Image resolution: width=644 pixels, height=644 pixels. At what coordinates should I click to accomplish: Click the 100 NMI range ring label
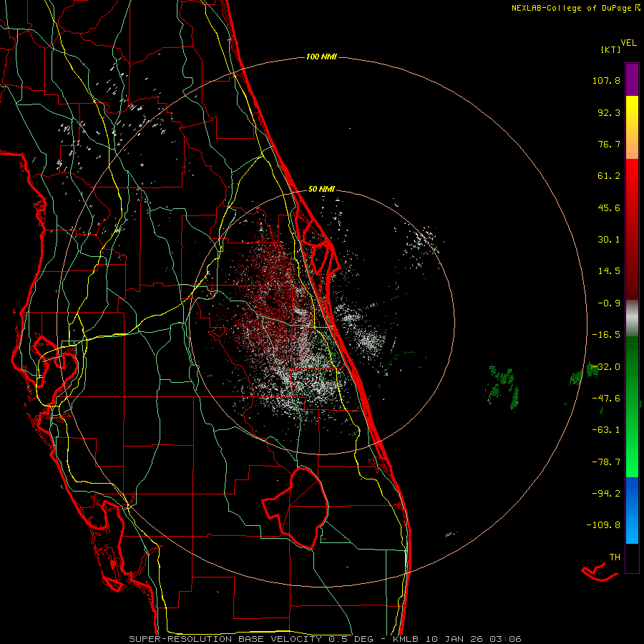tap(321, 57)
